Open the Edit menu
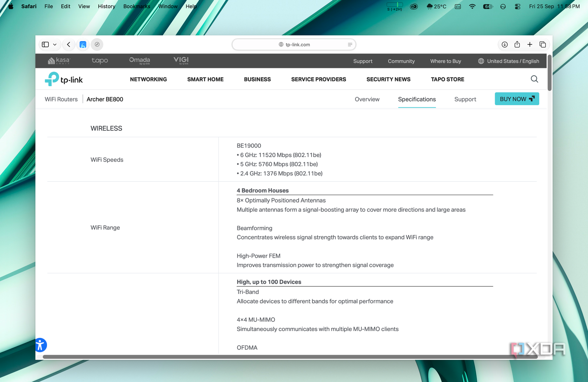This screenshot has height=382, width=588. [66, 6]
